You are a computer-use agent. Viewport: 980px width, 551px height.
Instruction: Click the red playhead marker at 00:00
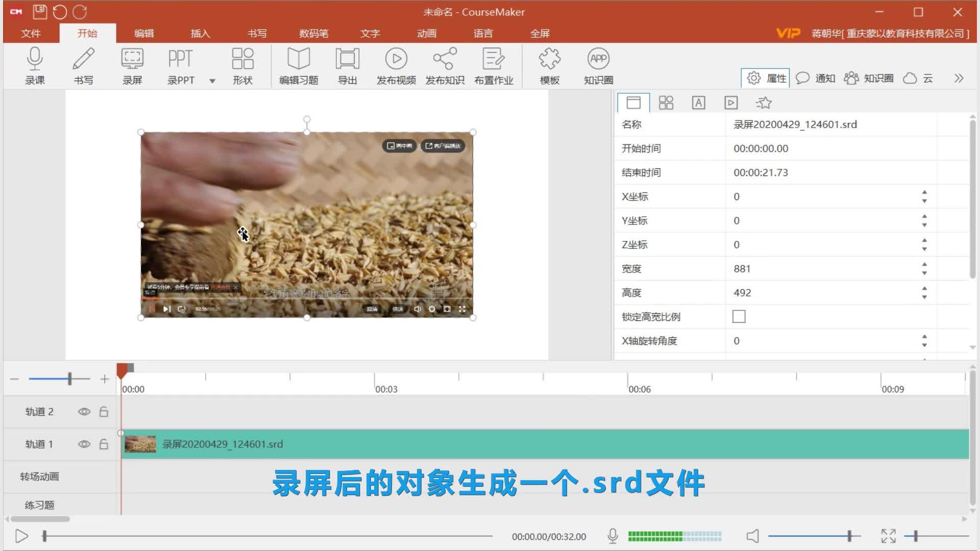(122, 371)
